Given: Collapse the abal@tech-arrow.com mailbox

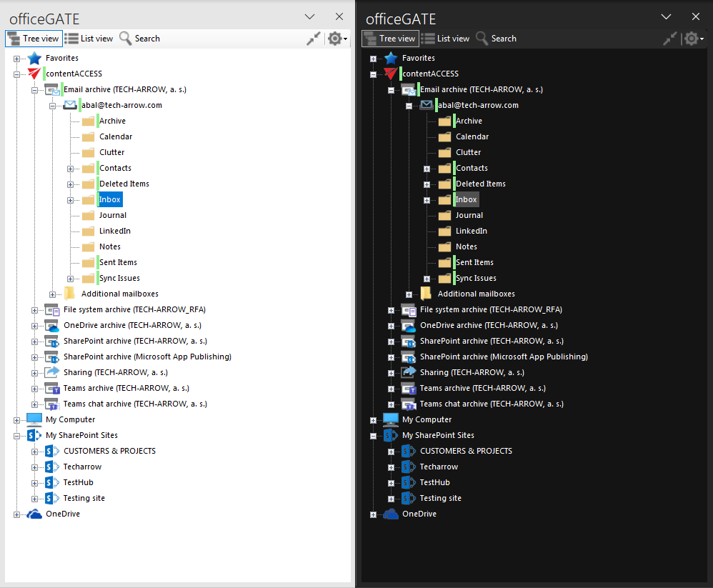Looking at the screenshot, I should click(x=53, y=105).
